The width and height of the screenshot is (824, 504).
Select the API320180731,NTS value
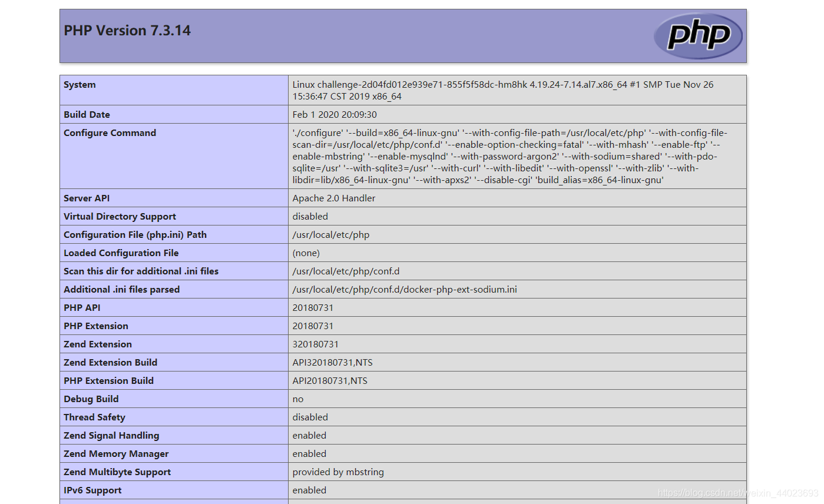pos(333,363)
